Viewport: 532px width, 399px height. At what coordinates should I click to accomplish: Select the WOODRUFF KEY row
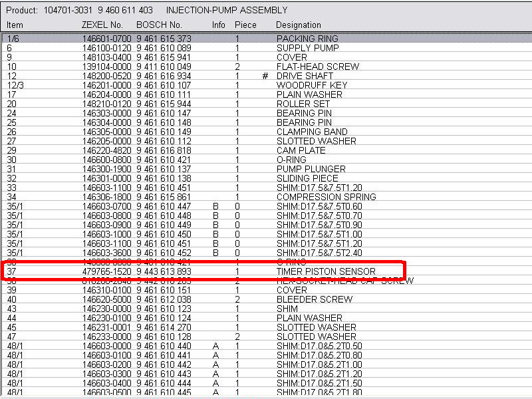[x=267, y=85]
